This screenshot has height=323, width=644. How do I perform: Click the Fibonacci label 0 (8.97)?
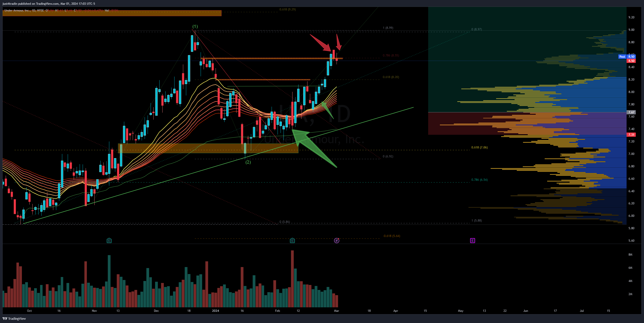click(476, 29)
